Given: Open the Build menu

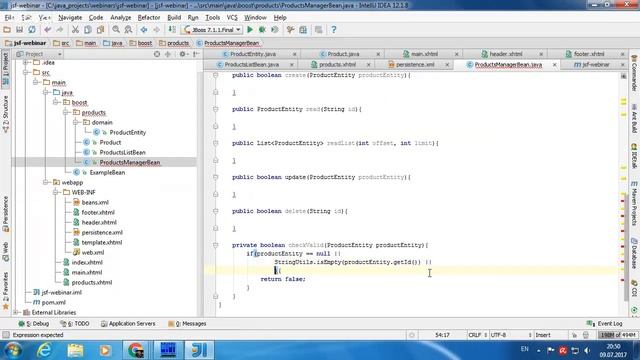Looking at the screenshot, I should click(174, 18).
